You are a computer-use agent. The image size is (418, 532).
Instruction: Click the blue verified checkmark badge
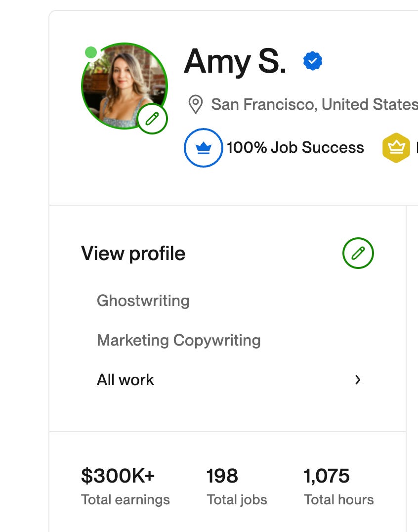(x=312, y=61)
